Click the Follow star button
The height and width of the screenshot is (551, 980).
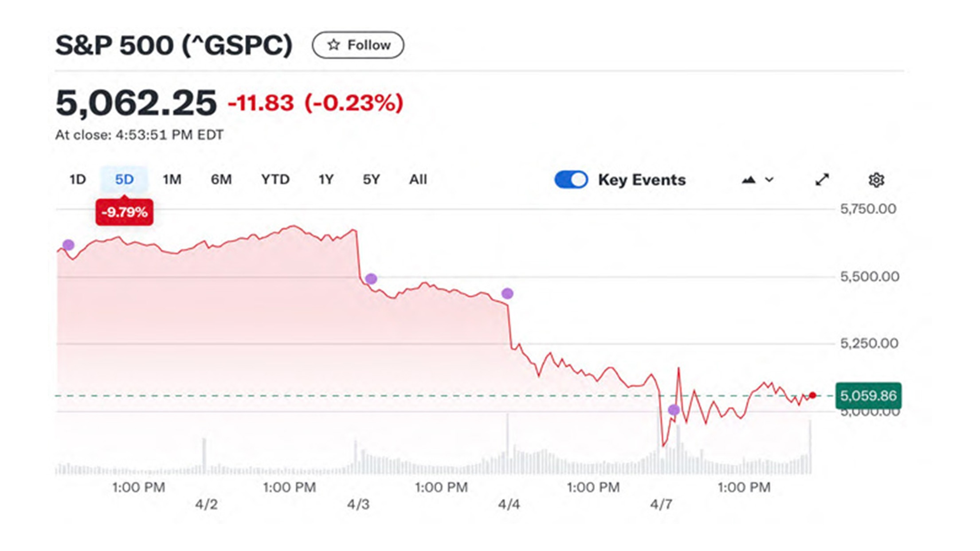pos(358,45)
